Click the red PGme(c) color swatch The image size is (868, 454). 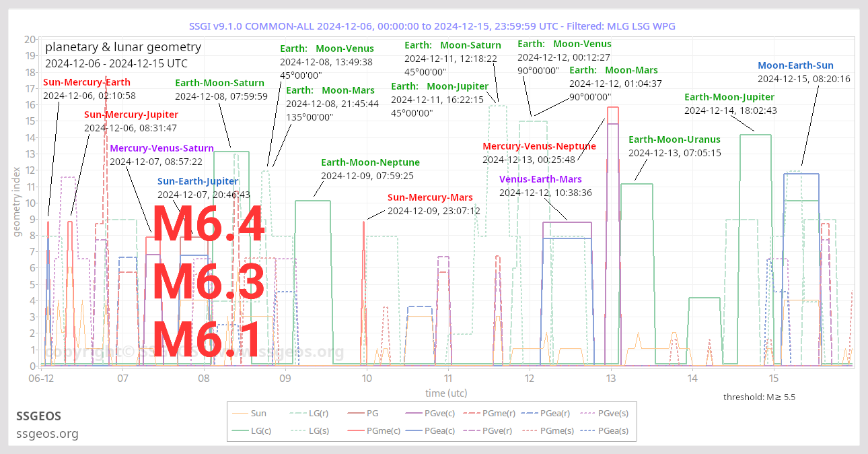point(355,430)
